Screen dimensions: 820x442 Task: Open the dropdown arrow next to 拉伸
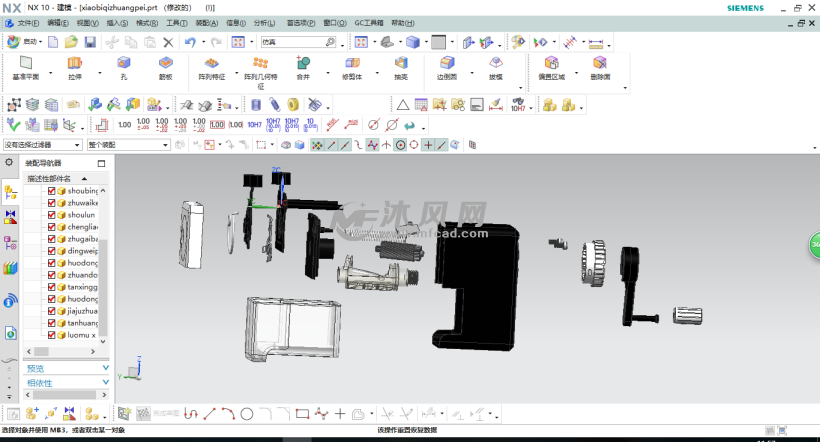coord(100,73)
